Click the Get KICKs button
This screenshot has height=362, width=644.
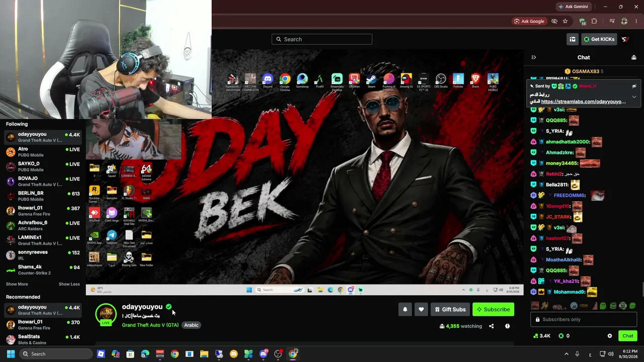(x=599, y=39)
